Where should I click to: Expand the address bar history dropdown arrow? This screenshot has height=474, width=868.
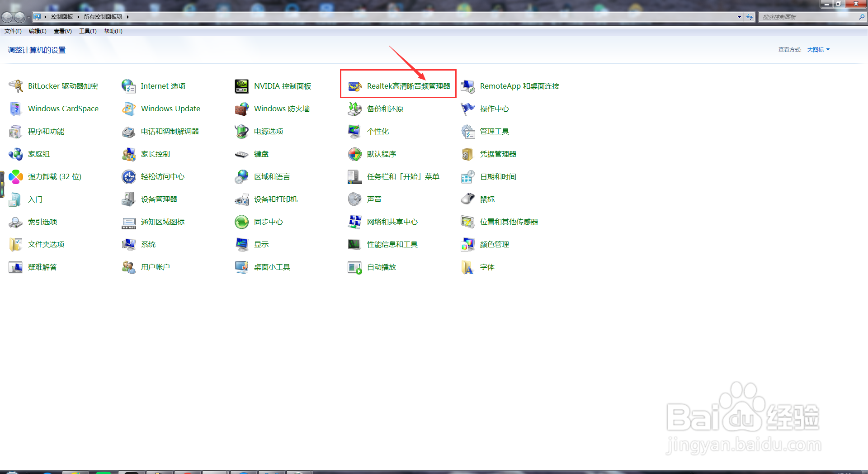739,17
